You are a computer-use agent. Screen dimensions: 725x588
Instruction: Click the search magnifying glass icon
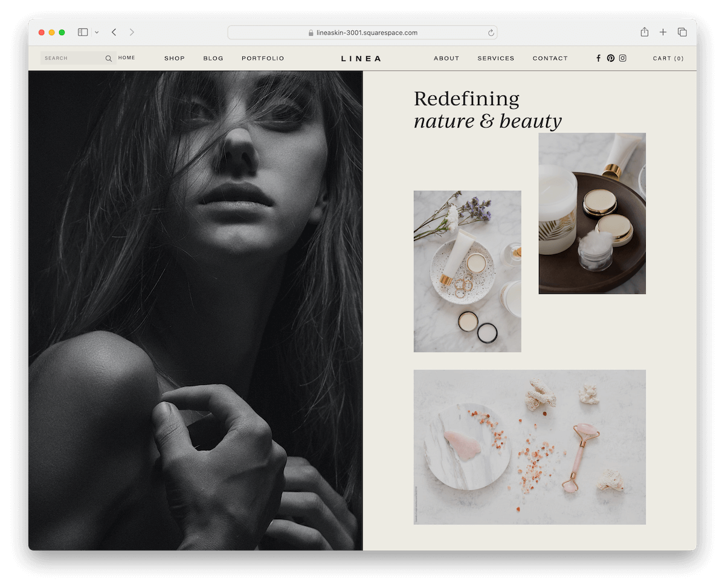[109, 58]
